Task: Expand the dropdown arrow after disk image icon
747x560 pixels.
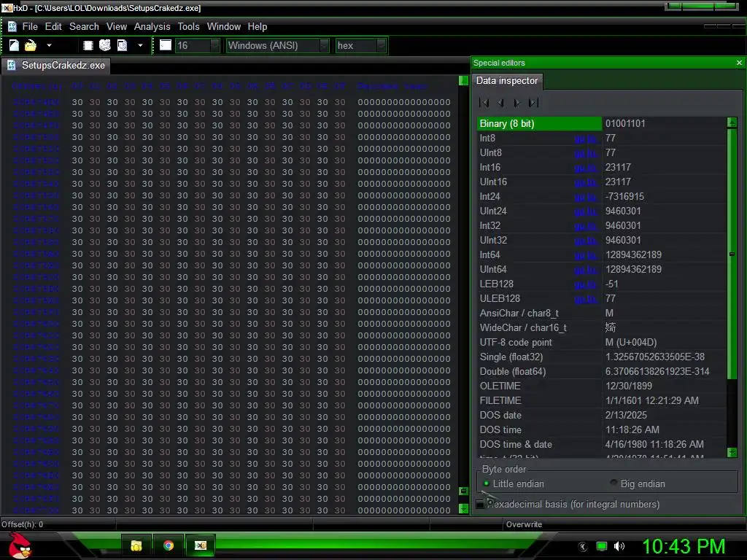Action: 140,46
